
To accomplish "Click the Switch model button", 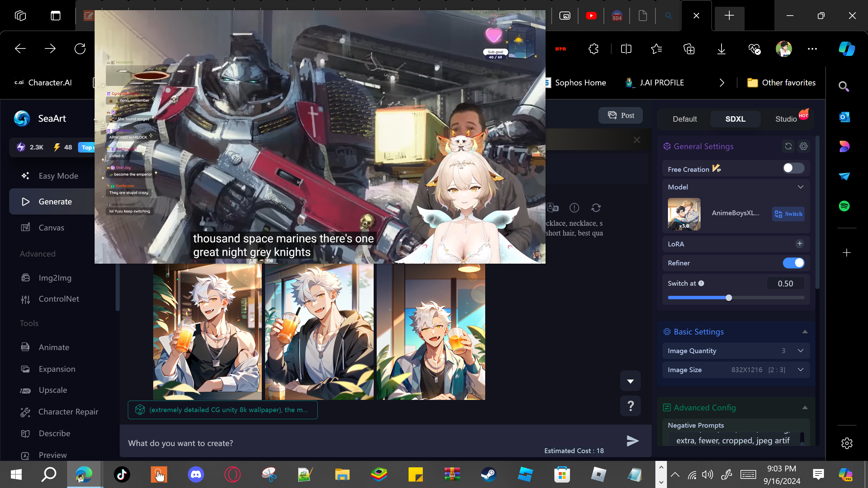I will point(788,214).
